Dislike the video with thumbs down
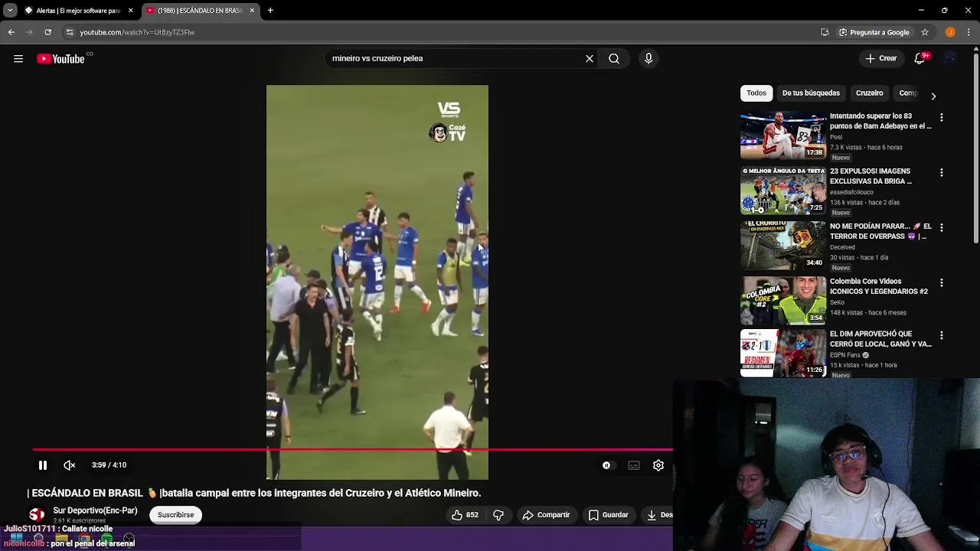This screenshot has height=551, width=980. coord(498,515)
